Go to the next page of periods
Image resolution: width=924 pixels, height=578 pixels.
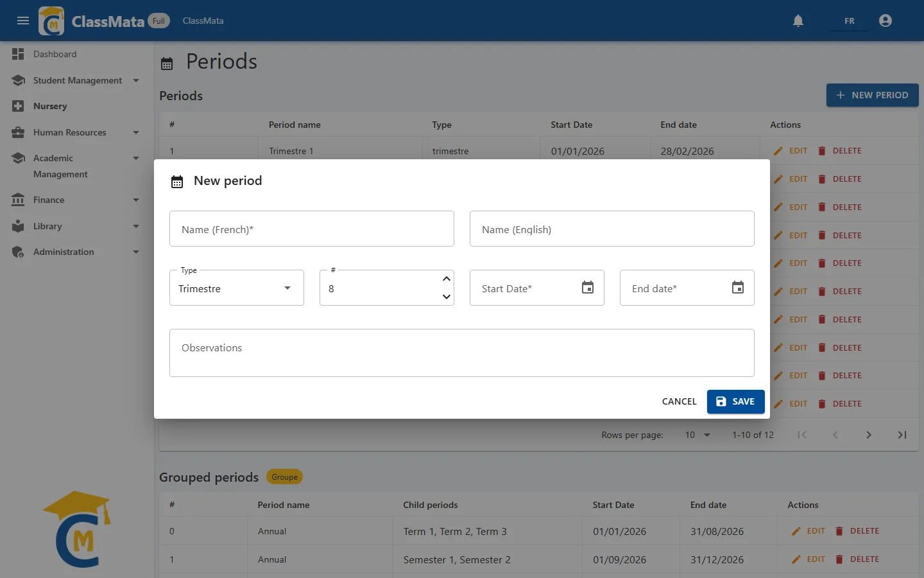click(869, 435)
